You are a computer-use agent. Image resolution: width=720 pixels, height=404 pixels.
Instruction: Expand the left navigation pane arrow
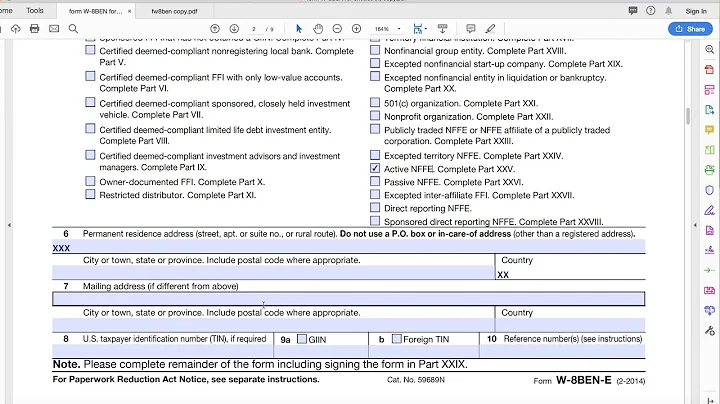point(9,225)
